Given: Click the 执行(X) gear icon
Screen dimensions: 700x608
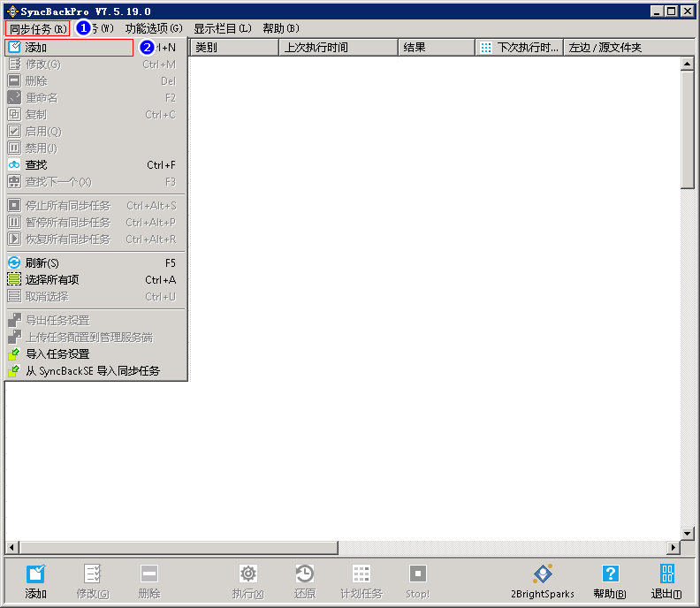Looking at the screenshot, I should pos(248,574).
